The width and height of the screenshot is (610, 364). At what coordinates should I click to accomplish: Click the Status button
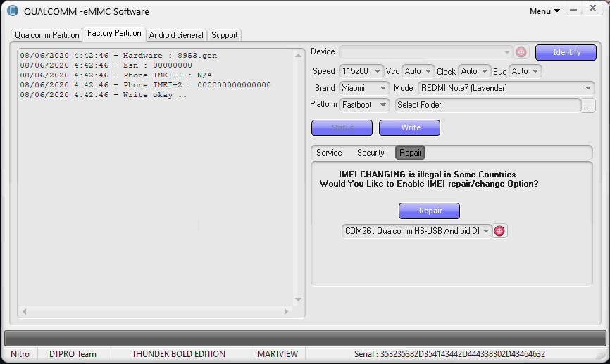click(342, 127)
